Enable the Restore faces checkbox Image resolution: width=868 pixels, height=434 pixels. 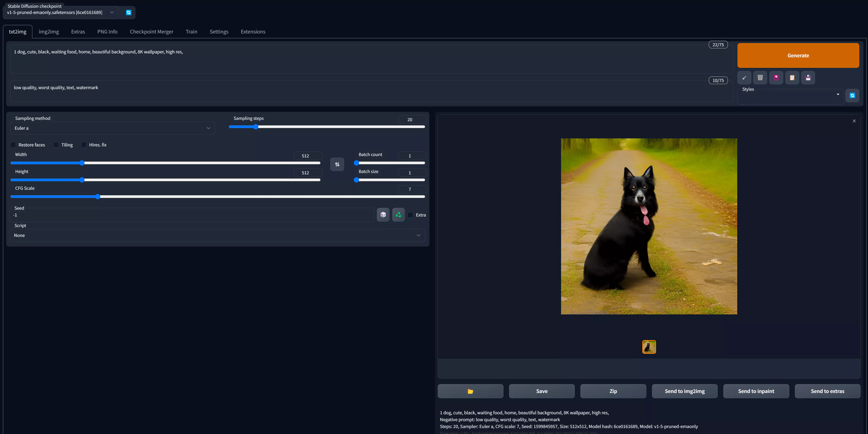click(x=13, y=145)
